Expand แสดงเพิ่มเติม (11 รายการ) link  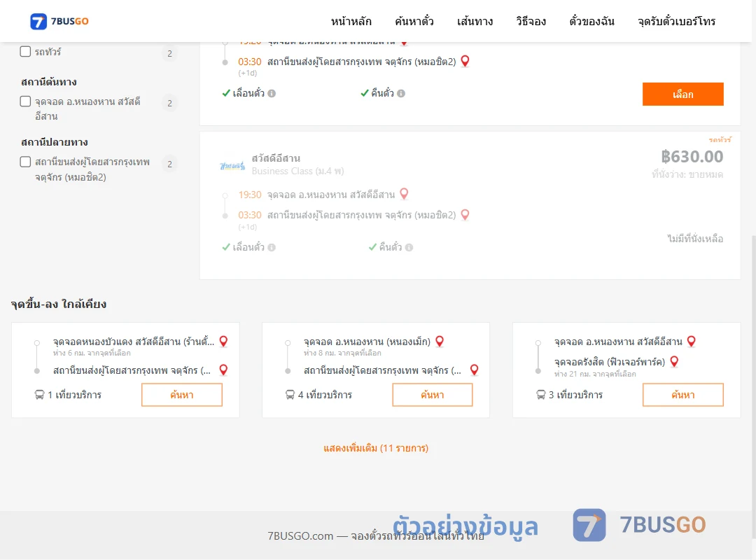[376, 448]
